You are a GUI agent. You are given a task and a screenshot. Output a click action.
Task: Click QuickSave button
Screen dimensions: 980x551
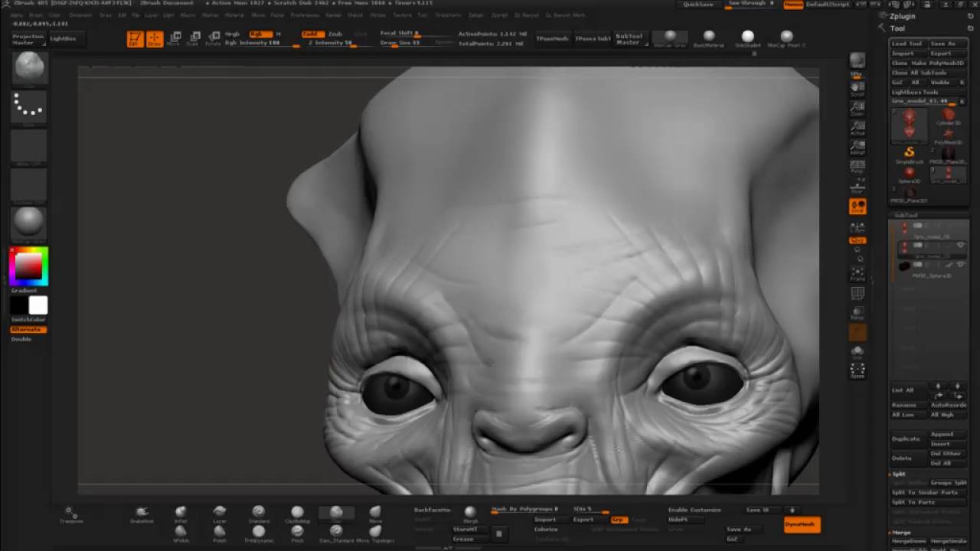697,5
